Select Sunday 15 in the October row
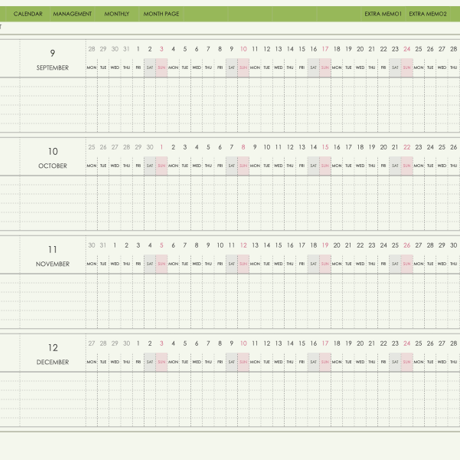Viewport: 460px width, 460px height. pyautogui.click(x=325, y=147)
